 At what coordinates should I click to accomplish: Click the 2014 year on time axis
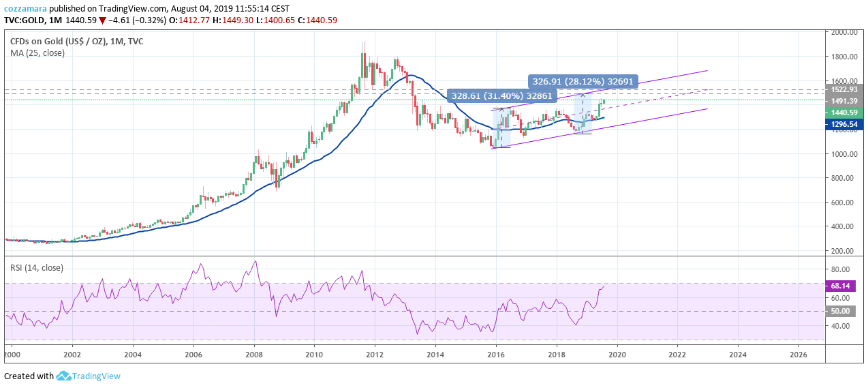[435, 355]
